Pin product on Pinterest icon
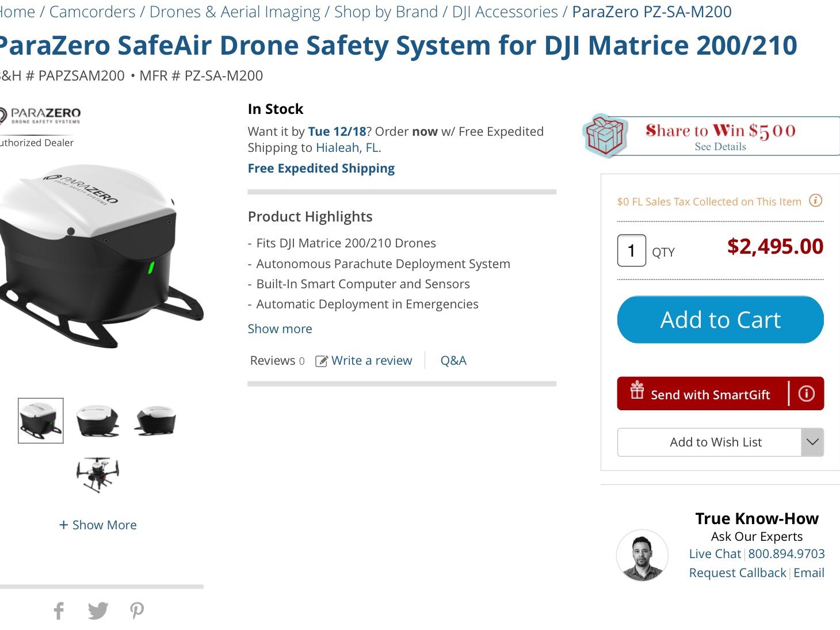The image size is (840, 630). click(x=137, y=610)
